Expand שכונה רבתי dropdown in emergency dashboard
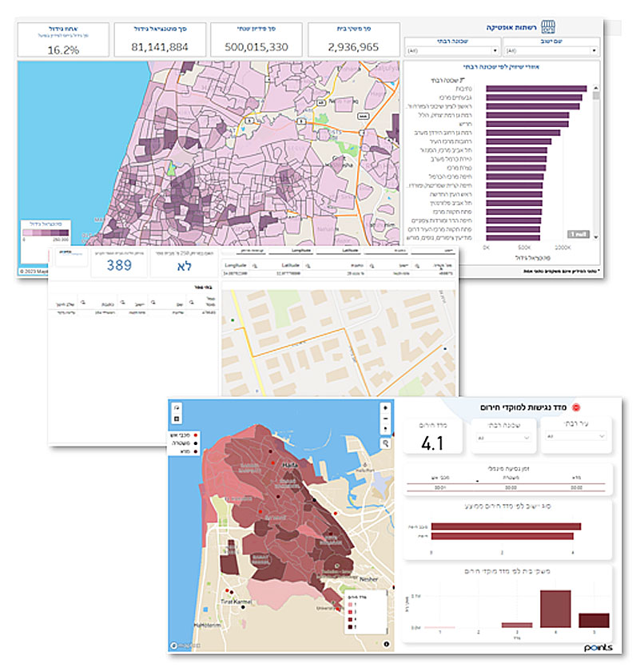 tap(500, 438)
